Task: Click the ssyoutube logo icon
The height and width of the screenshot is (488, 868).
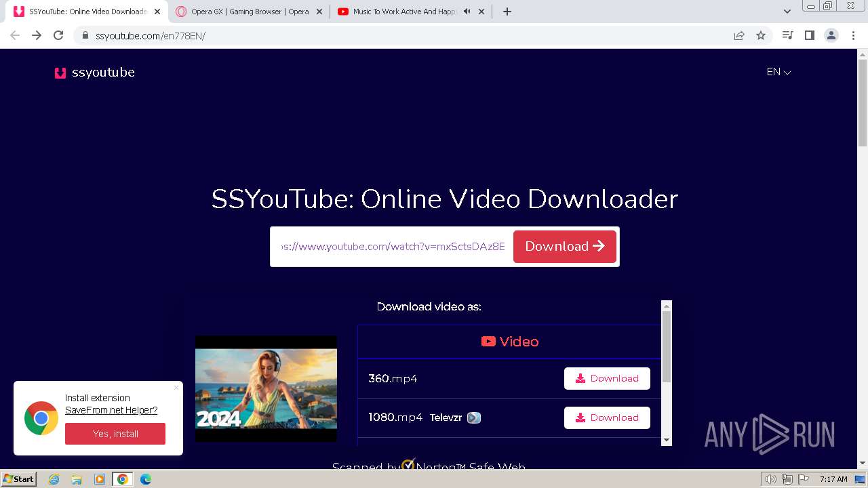Action: (60, 73)
